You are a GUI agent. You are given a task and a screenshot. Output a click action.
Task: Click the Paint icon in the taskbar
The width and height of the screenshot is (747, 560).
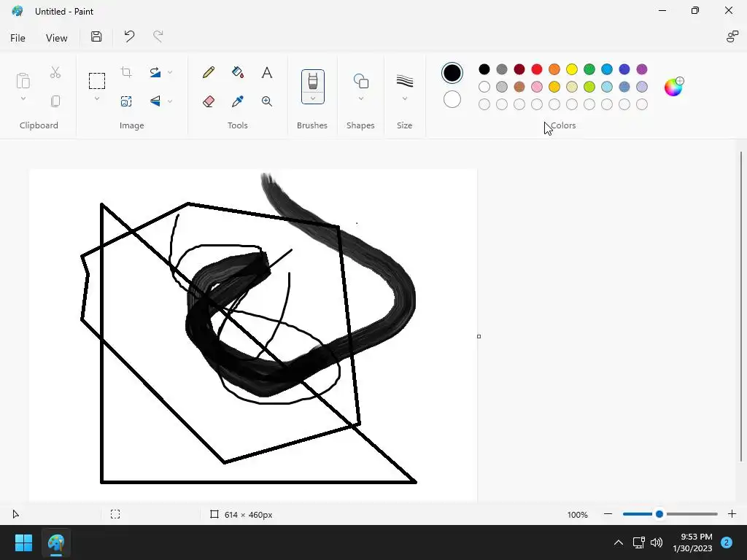point(55,542)
